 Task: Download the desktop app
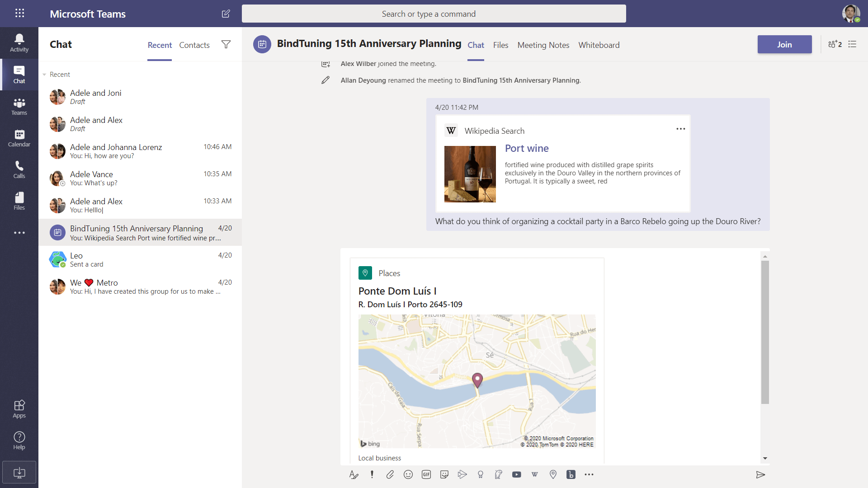tap(19, 473)
